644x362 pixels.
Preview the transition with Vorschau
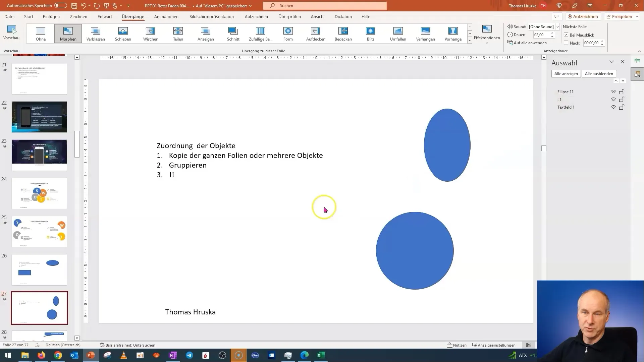[x=11, y=33]
